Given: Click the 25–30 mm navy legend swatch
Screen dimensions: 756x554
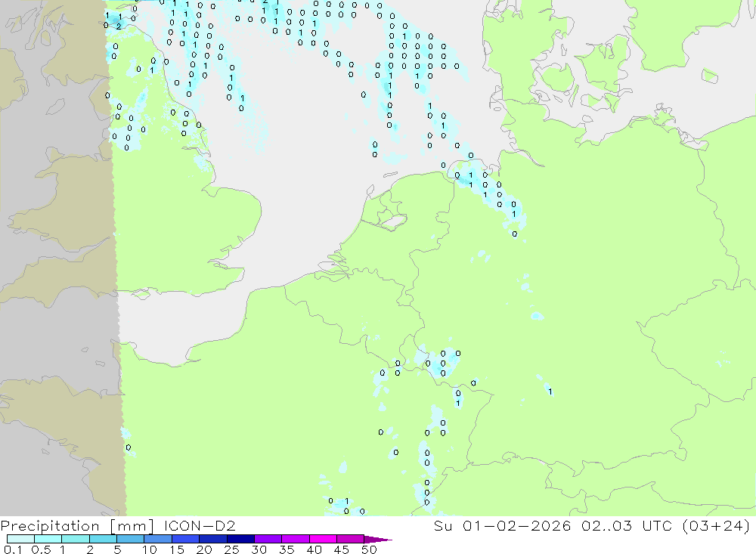Looking at the screenshot, I should point(240,539).
